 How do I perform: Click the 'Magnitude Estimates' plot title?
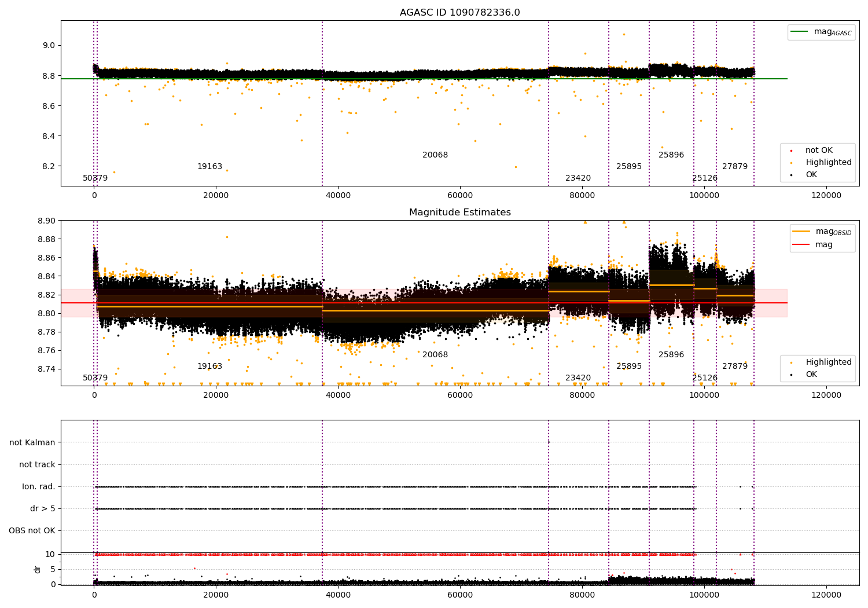(459, 213)
